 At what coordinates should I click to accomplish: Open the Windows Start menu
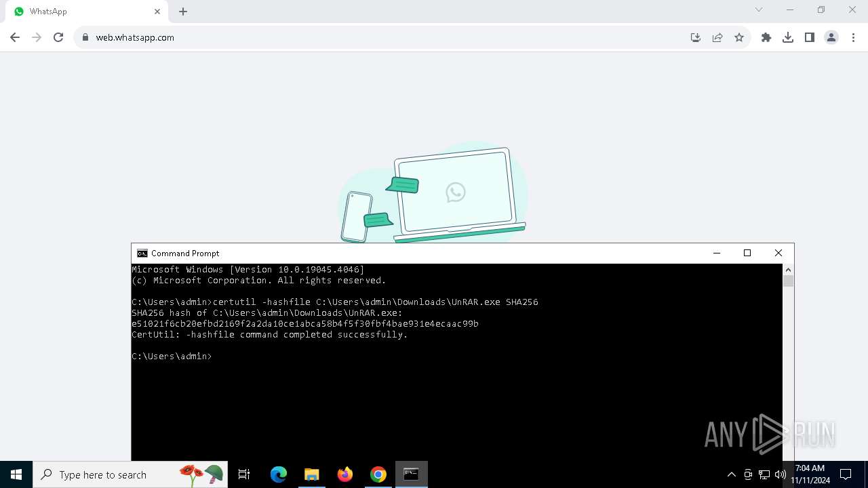(x=16, y=474)
